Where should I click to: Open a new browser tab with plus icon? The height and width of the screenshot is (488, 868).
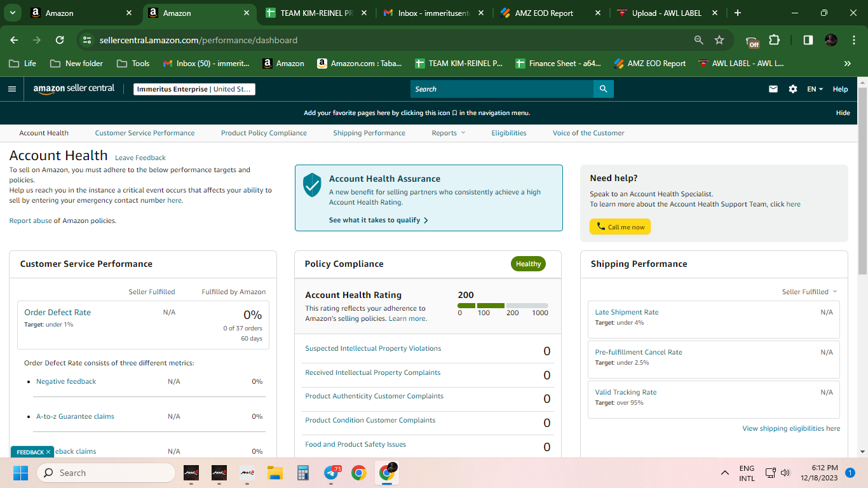click(x=737, y=13)
